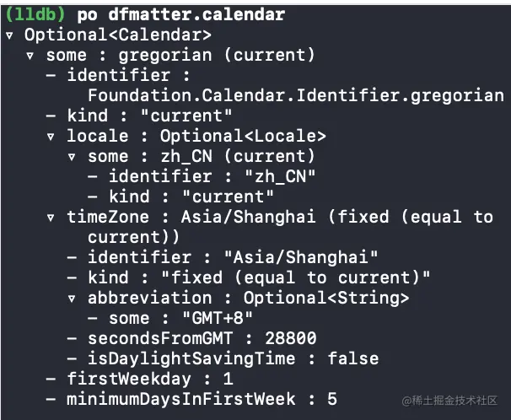Collapse the locale Optional<Locale> triangle
The height and width of the screenshot is (420, 511).
[51, 137]
